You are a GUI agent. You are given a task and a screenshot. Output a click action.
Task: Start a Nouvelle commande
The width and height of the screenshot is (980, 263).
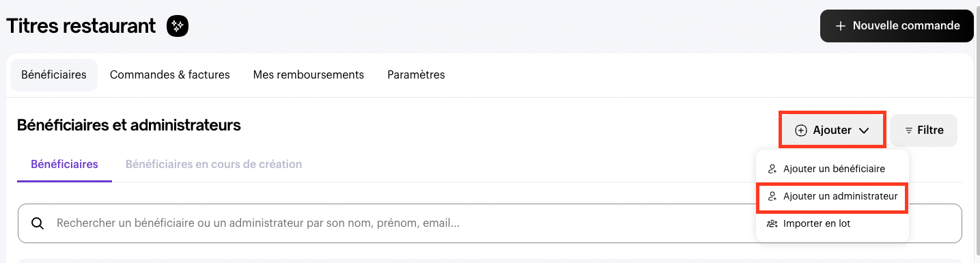897,26
